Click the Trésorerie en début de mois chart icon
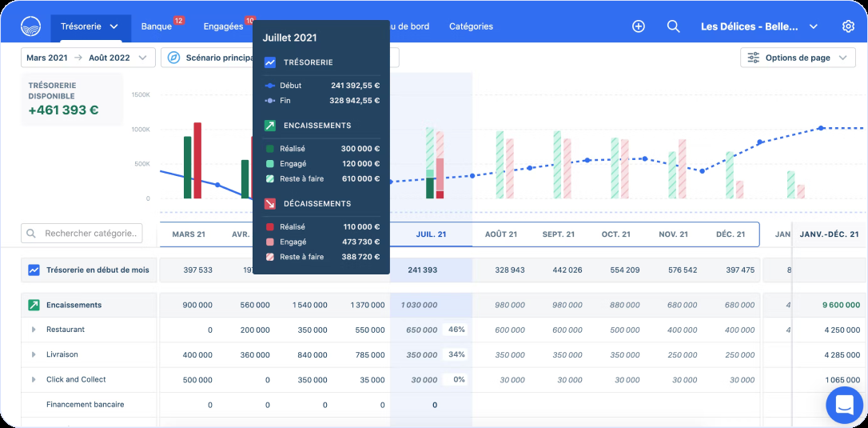Viewport: 868px width, 428px height. (x=34, y=270)
